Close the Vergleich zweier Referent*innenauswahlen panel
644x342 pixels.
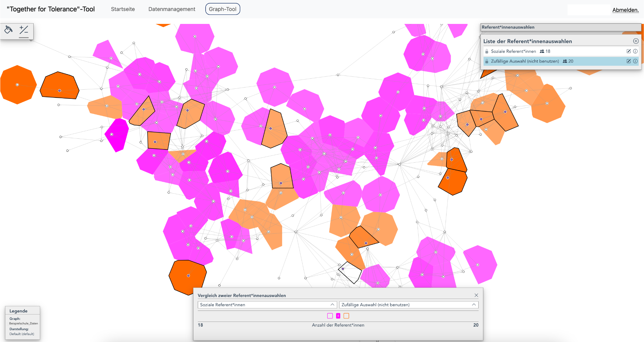[476, 295]
